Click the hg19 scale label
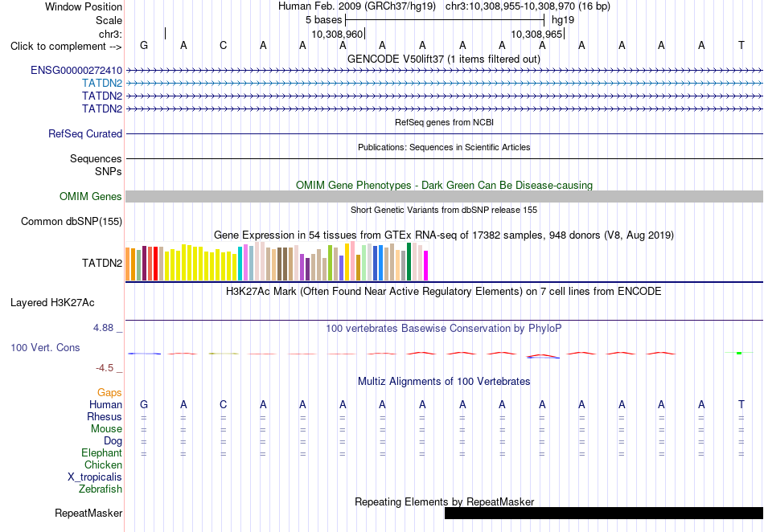 (x=563, y=20)
